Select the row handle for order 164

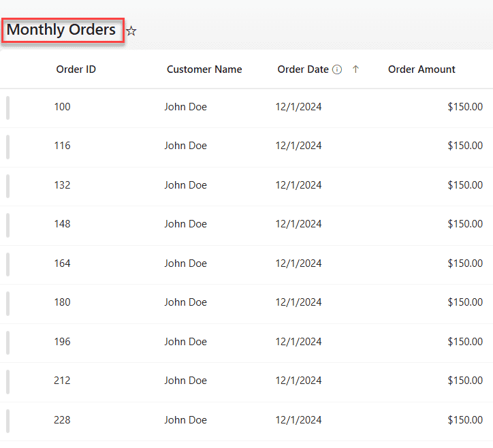[x=8, y=264]
